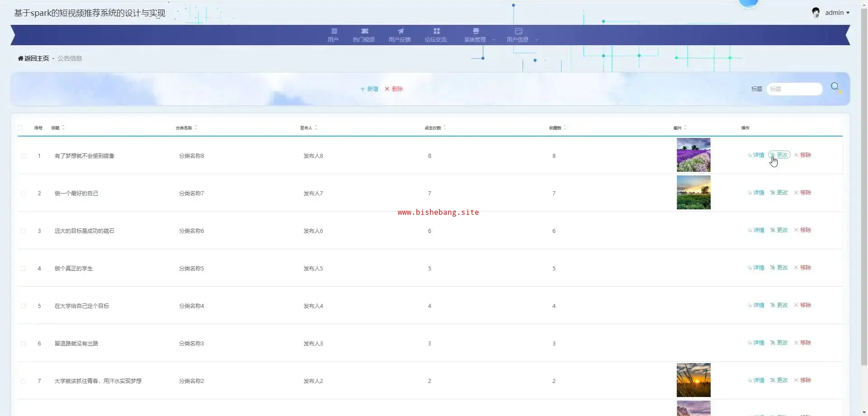868x416 pixels.
Task: Click the magnifier search icon
Action: click(x=835, y=87)
